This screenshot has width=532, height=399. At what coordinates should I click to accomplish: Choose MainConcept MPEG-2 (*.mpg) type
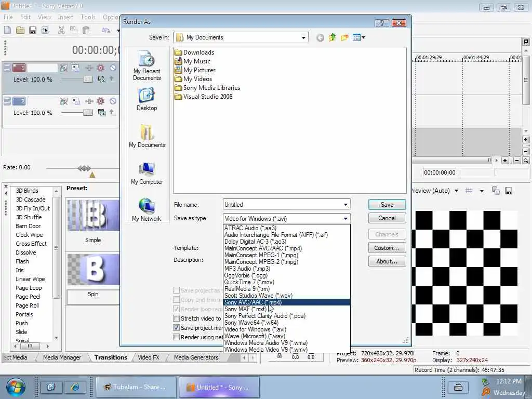(287, 262)
